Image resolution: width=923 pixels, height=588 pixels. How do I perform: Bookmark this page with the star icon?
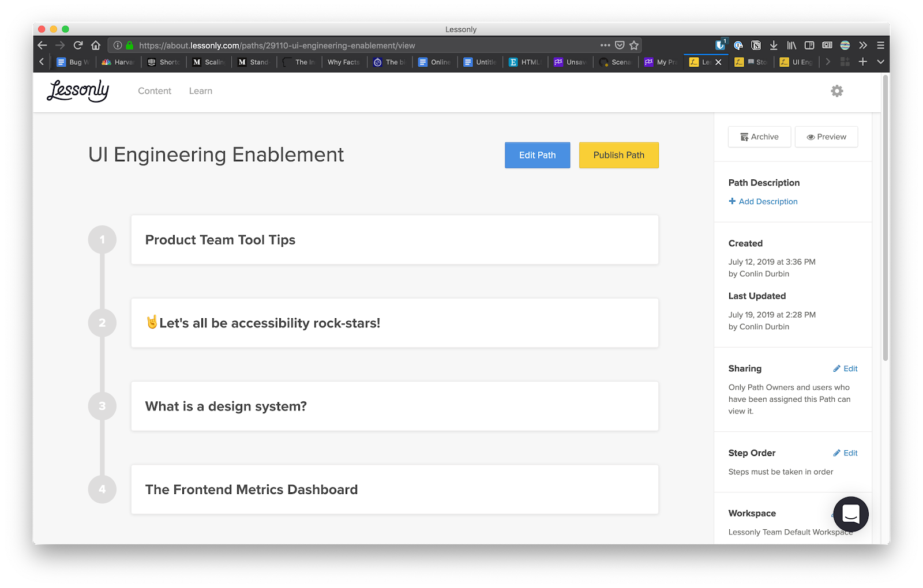coord(634,45)
